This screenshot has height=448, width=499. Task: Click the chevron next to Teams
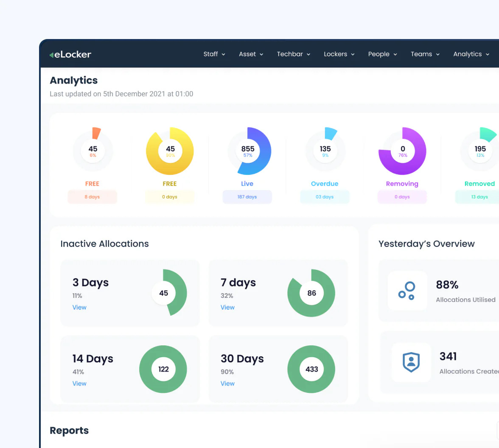coord(438,54)
